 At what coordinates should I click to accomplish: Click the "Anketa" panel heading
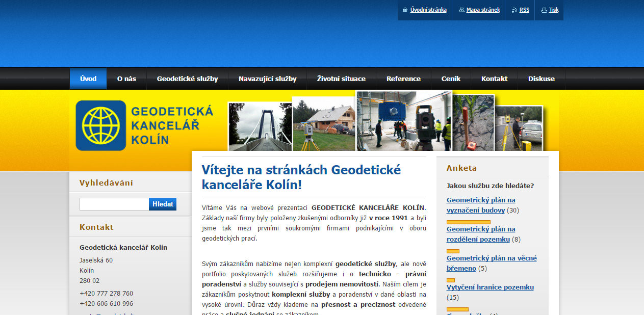click(462, 168)
